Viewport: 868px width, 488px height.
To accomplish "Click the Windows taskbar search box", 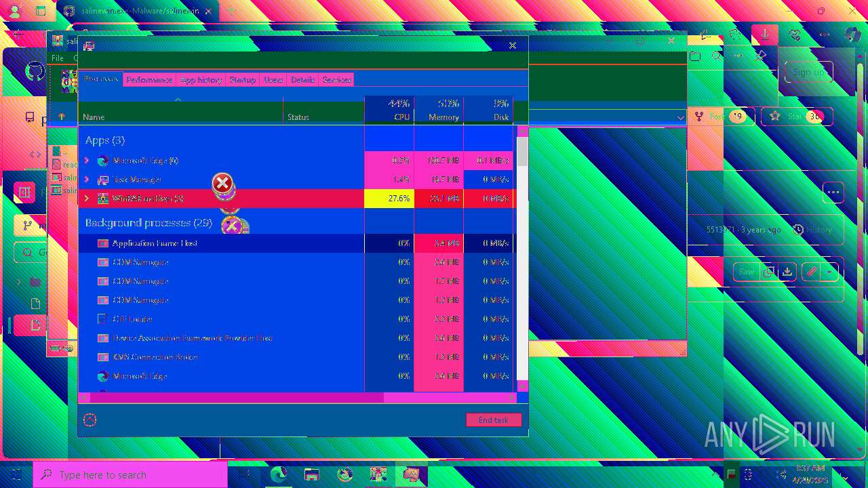I will pos(130,475).
